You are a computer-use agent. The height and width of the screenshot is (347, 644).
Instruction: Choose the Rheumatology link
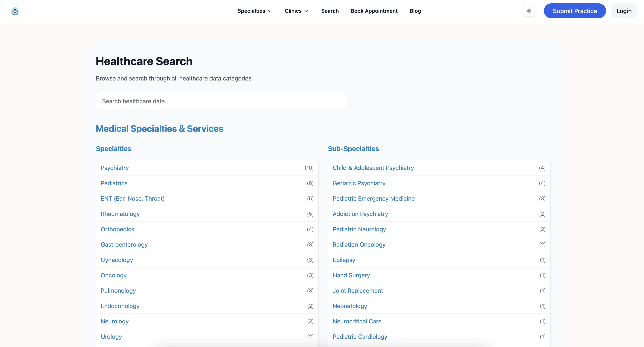point(120,214)
